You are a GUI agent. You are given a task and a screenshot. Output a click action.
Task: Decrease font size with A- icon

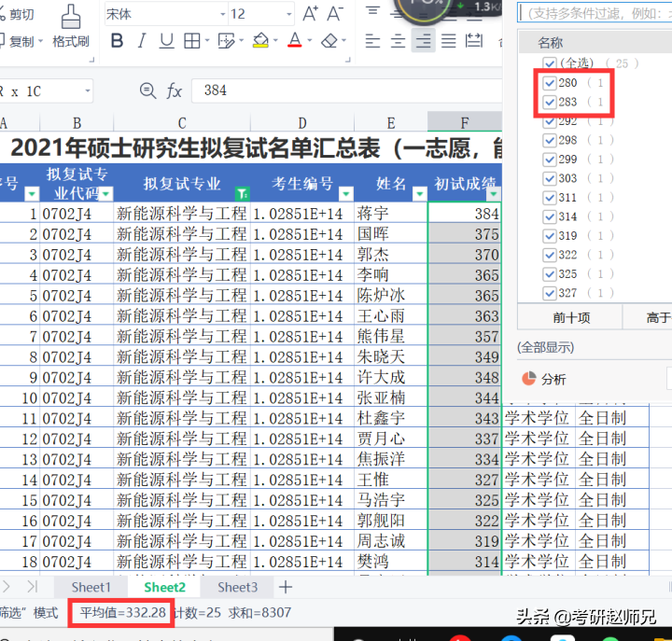point(335,14)
